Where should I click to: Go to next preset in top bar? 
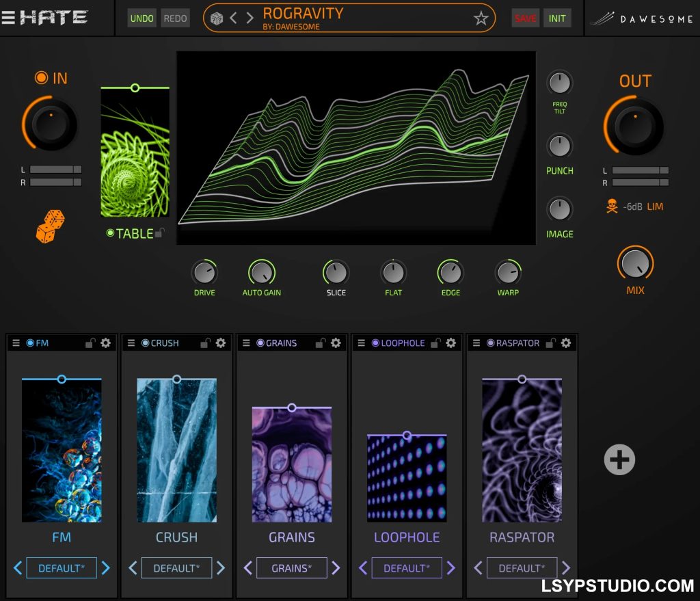click(250, 18)
